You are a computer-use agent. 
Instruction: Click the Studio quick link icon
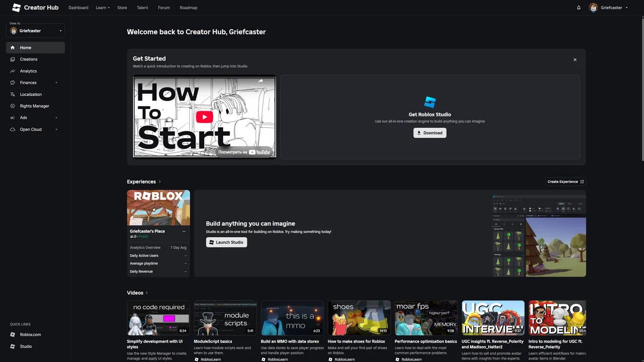click(x=13, y=346)
